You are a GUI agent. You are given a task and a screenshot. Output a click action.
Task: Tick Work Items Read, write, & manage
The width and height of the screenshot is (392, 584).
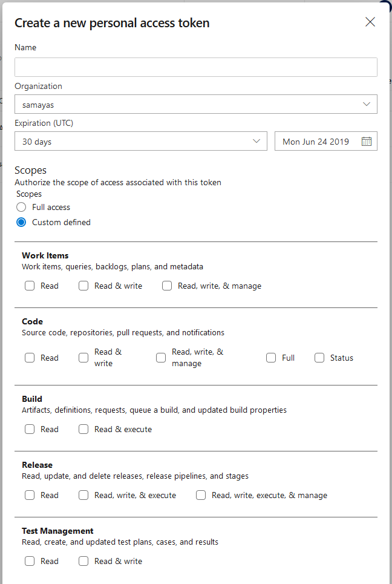tap(167, 286)
